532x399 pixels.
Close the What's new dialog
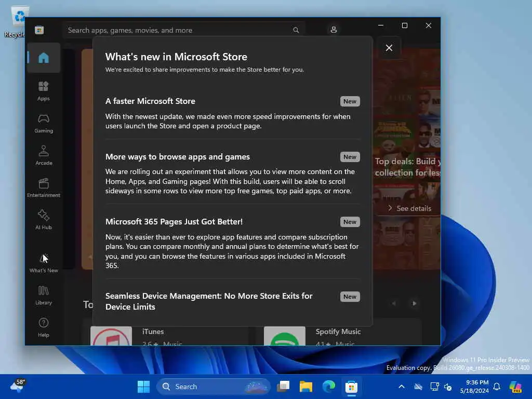pyautogui.click(x=389, y=48)
